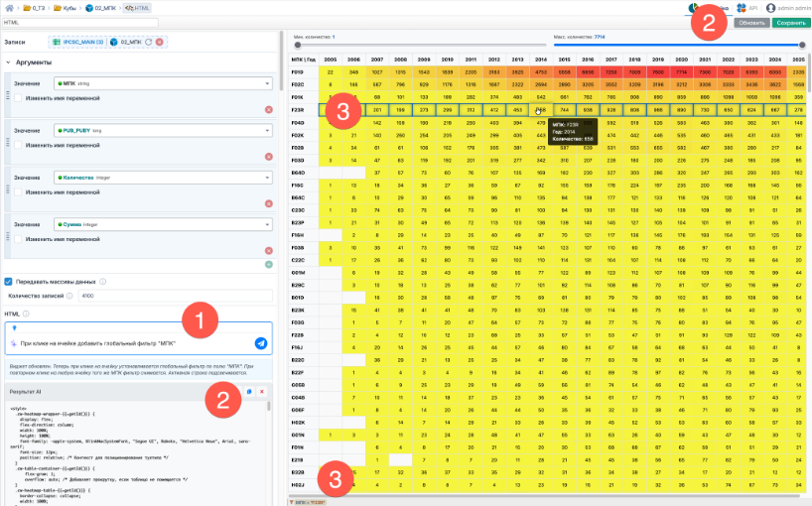Click the Обновить button

tap(750, 22)
